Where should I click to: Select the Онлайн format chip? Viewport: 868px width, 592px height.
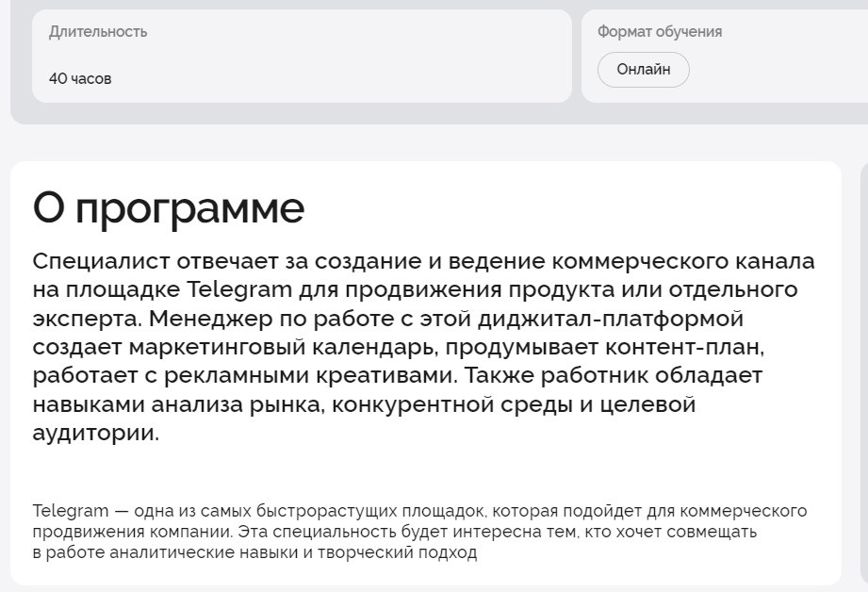click(644, 69)
